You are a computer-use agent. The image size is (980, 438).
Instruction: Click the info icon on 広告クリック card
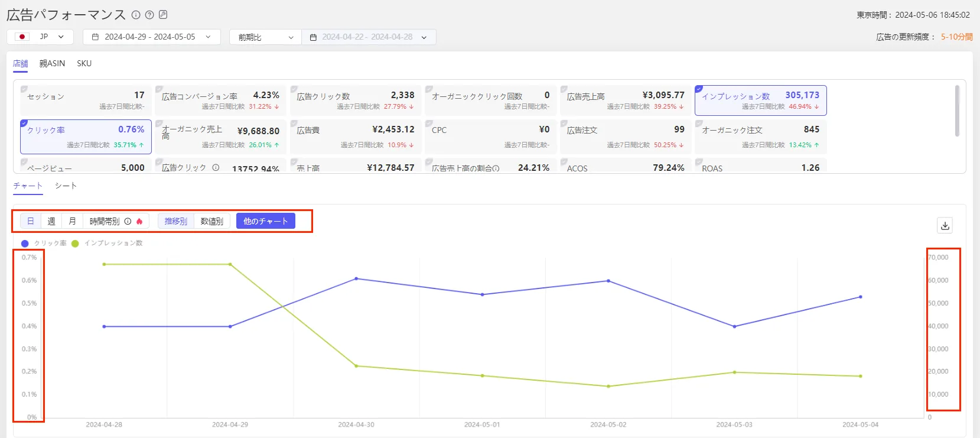216,167
